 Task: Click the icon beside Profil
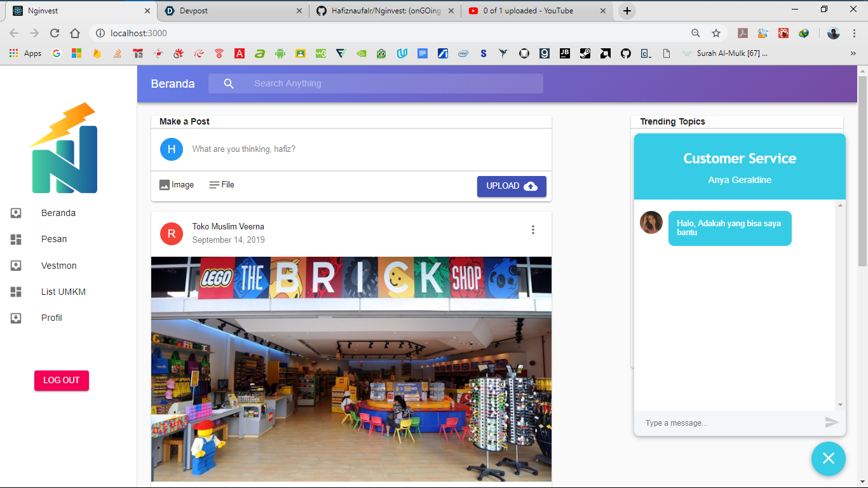(x=16, y=318)
